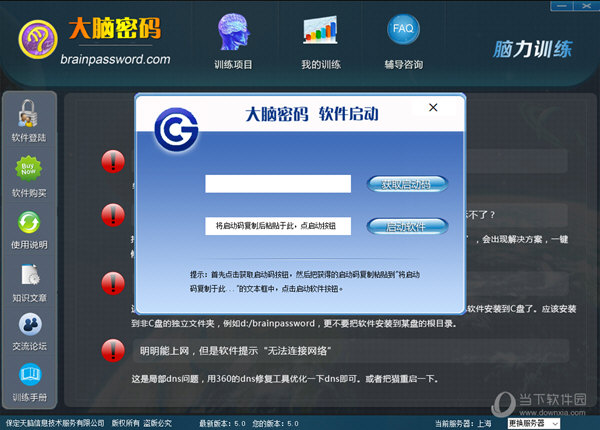The height and width of the screenshot is (430, 600).
Task: Click the third red exclamation icon
Action: click(x=113, y=283)
